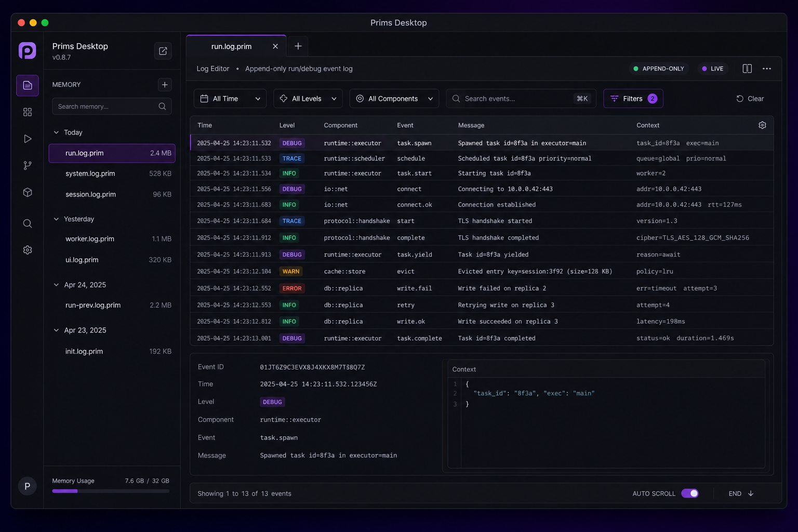Select the WARN cache::store evict row
The image size is (798, 532).
click(x=482, y=271)
